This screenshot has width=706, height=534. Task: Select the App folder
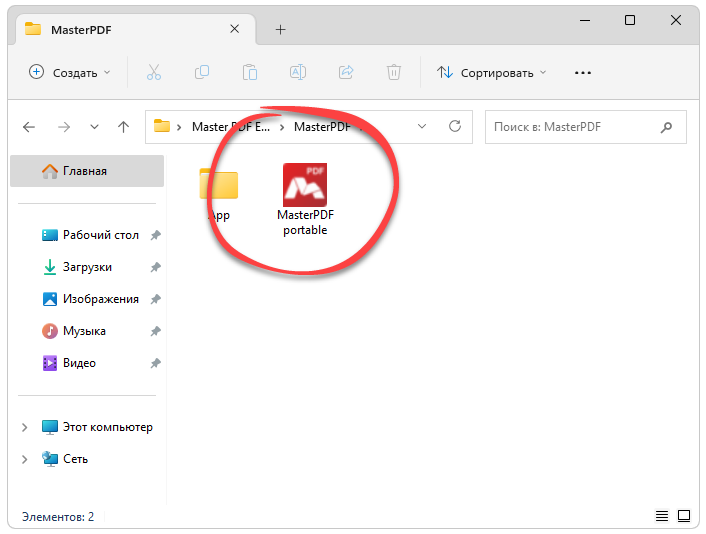tap(219, 194)
